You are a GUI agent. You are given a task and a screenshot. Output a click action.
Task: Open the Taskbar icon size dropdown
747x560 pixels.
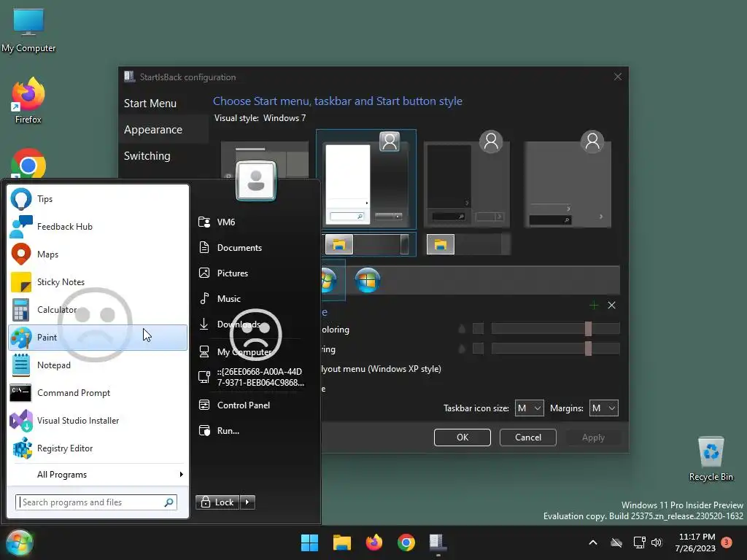[530, 408]
